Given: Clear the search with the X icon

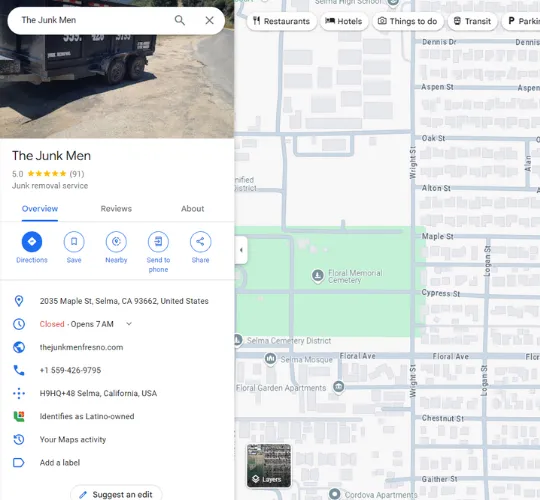Looking at the screenshot, I should point(209,20).
